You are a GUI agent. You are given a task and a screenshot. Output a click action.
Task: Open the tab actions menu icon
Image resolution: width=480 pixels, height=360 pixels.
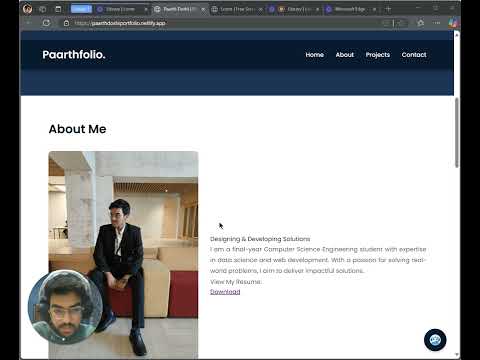(58, 9)
